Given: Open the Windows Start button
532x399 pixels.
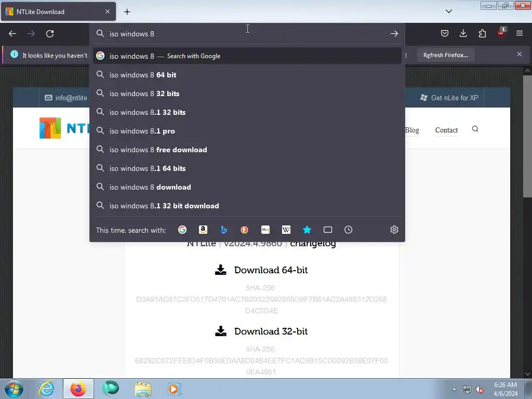Looking at the screenshot, I should tap(14, 389).
